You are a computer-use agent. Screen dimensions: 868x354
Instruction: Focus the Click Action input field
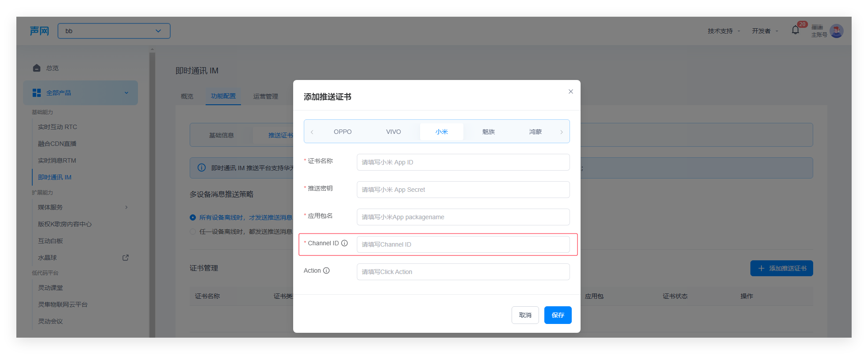[x=463, y=272]
